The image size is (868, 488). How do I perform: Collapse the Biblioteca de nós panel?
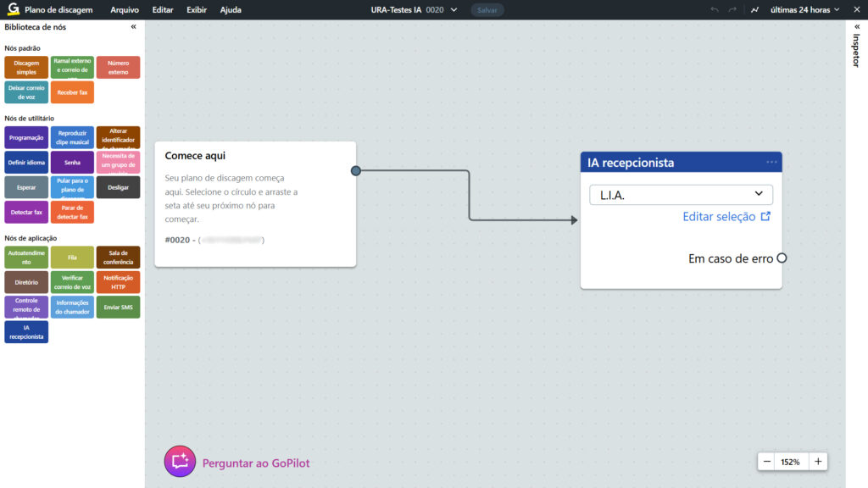click(x=133, y=27)
